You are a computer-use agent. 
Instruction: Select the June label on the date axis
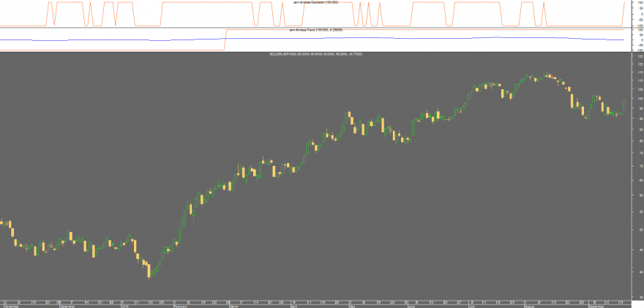click(x=411, y=306)
